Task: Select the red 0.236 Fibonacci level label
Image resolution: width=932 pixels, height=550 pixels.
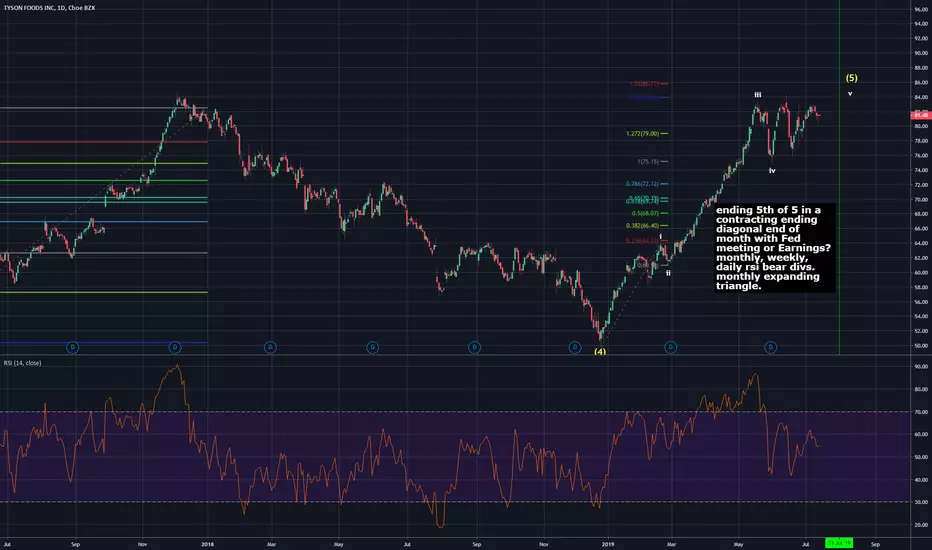Action: pyautogui.click(x=642, y=241)
